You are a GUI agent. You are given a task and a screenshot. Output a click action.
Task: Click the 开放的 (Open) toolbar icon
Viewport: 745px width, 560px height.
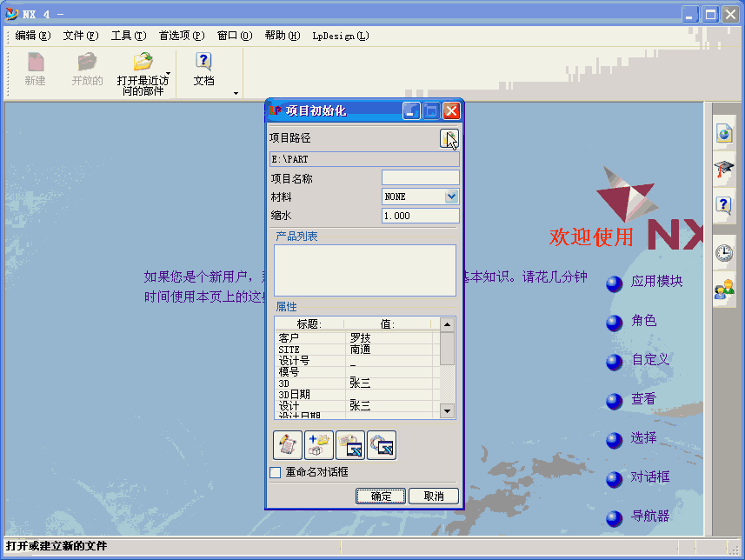(87, 63)
